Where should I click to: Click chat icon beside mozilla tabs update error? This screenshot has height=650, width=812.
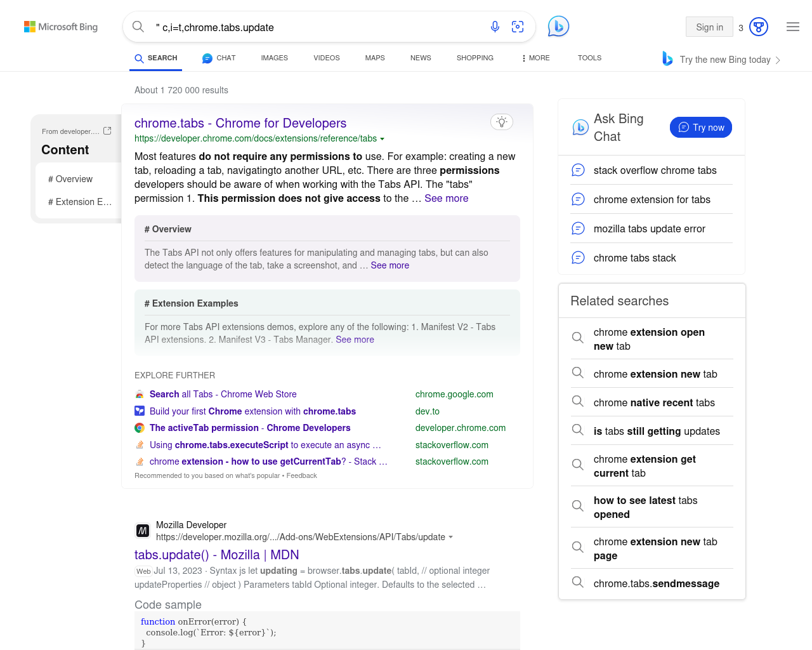(578, 229)
